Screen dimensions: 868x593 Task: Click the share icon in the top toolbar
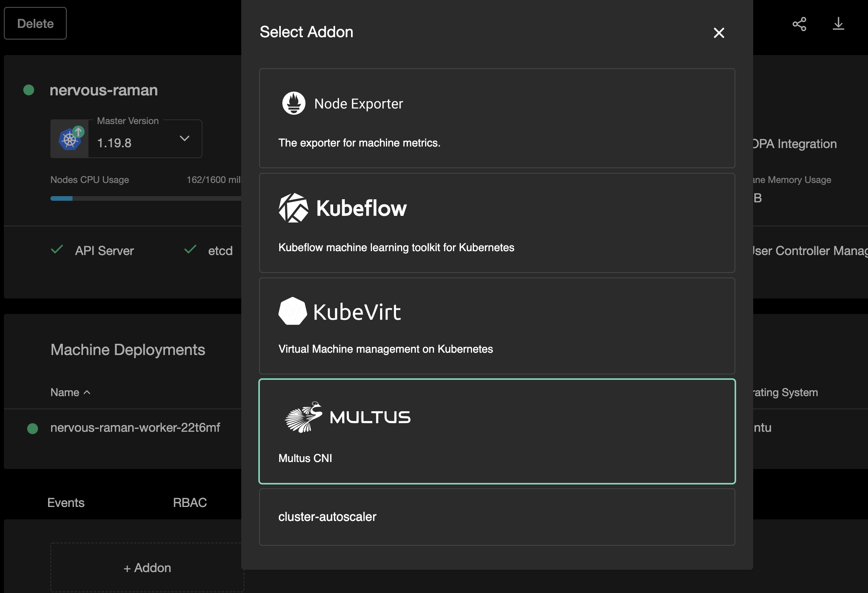799,24
